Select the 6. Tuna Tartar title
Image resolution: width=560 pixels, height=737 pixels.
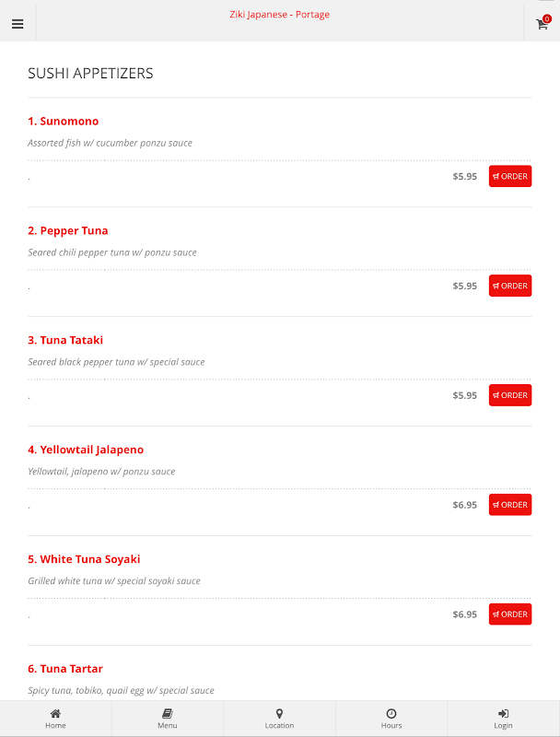click(x=65, y=669)
